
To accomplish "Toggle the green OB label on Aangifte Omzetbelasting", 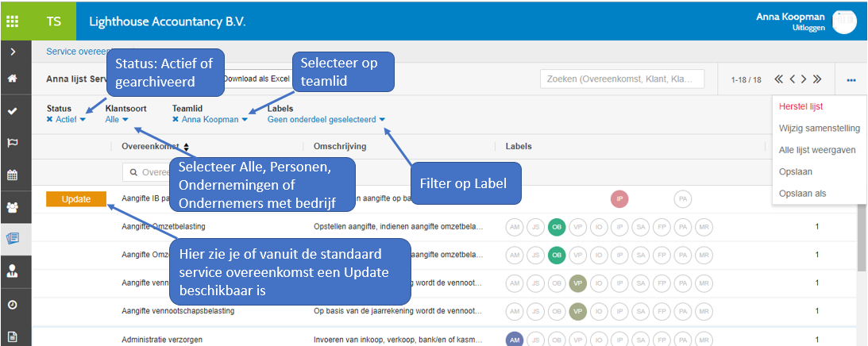I will coord(557,227).
